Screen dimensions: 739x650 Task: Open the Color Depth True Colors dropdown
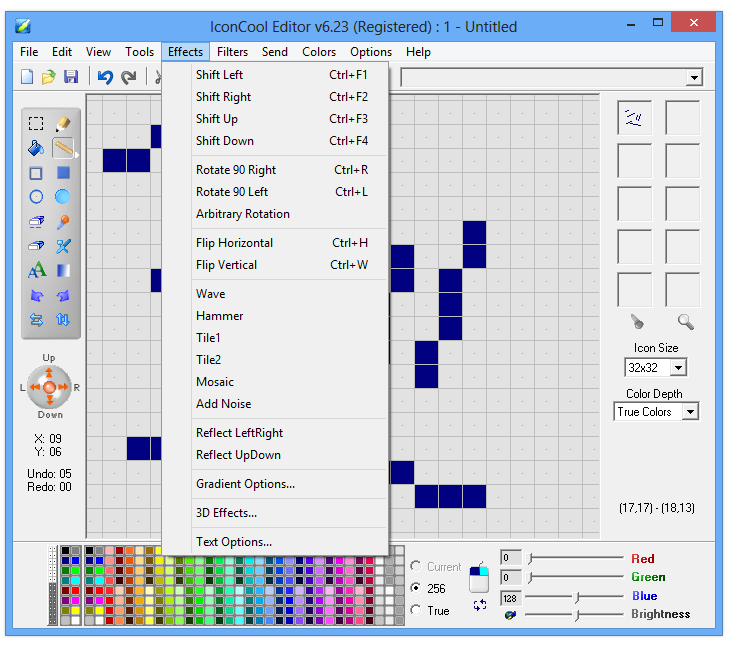(690, 411)
